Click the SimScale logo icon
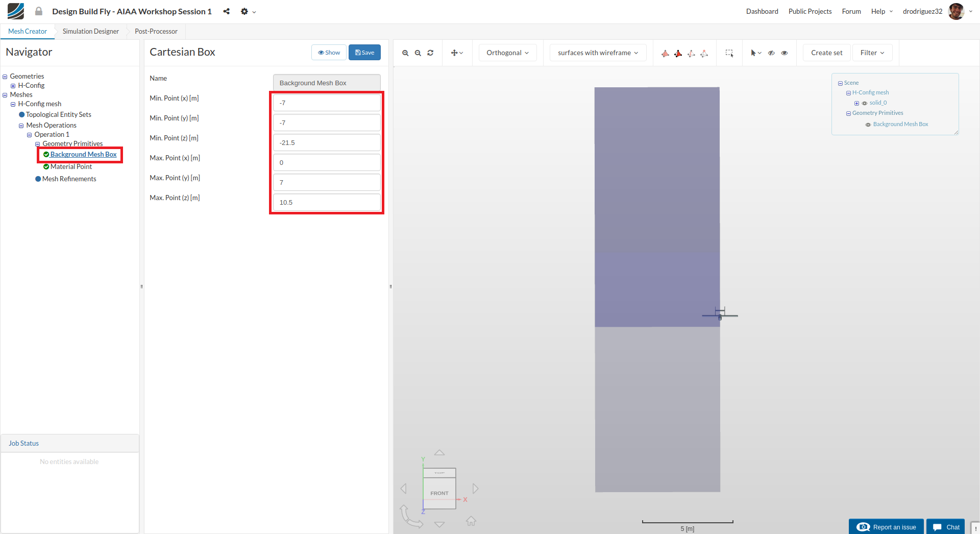 pos(16,11)
